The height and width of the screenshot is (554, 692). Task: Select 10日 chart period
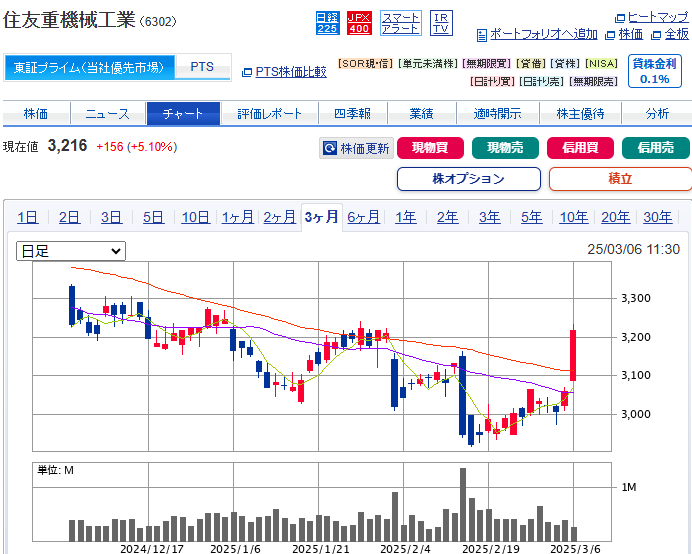(x=196, y=217)
